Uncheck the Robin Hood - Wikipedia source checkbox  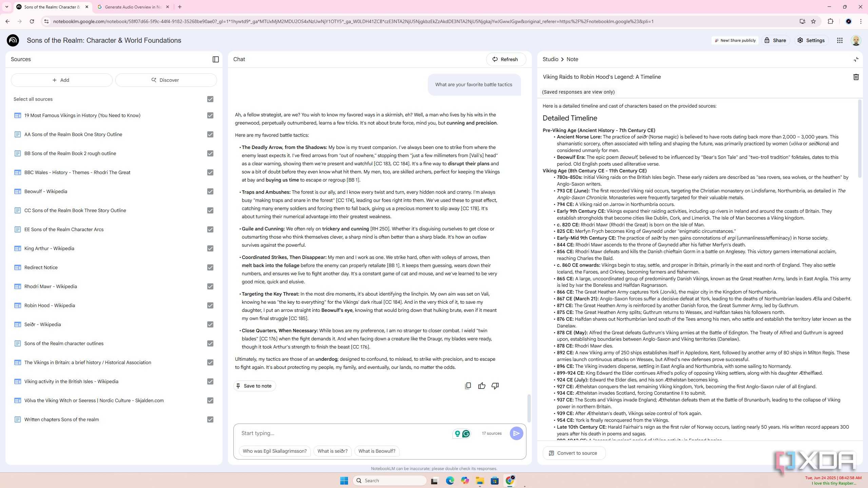(210, 305)
